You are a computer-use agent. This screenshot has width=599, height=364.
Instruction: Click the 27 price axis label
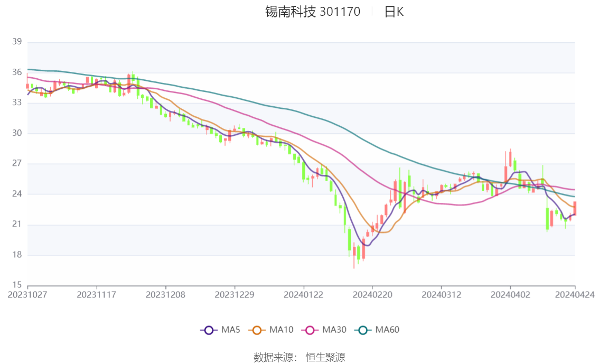coord(17,163)
